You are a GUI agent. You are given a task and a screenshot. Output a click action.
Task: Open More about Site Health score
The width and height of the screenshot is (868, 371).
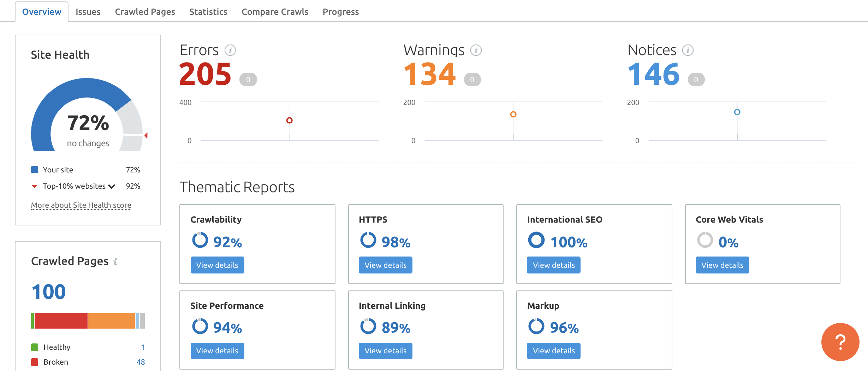pos(81,205)
